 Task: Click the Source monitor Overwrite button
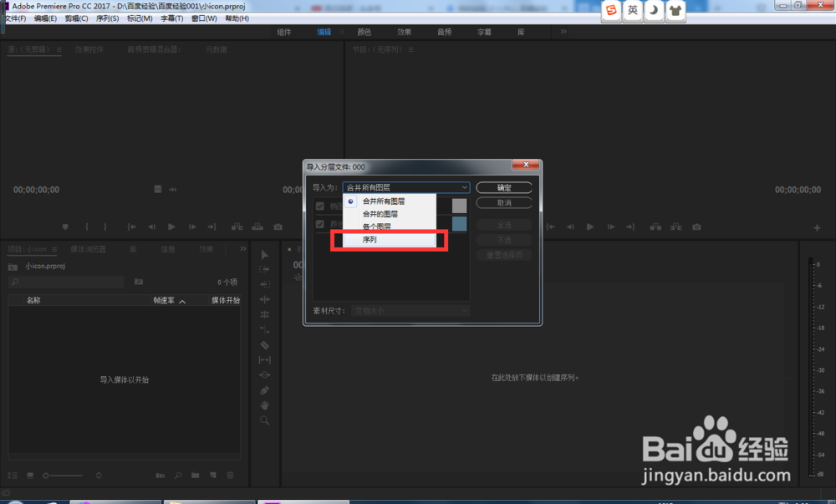[257, 227]
